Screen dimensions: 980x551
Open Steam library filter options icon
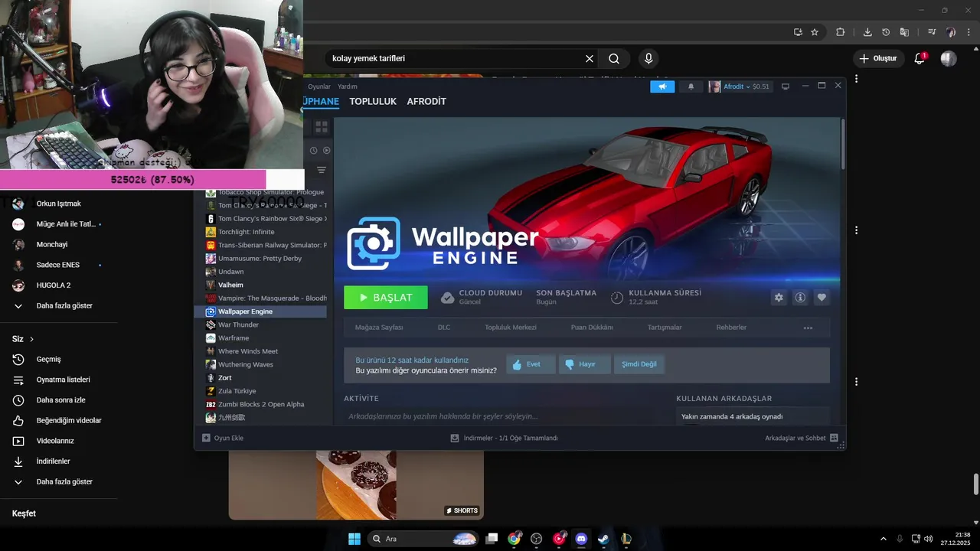point(322,170)
